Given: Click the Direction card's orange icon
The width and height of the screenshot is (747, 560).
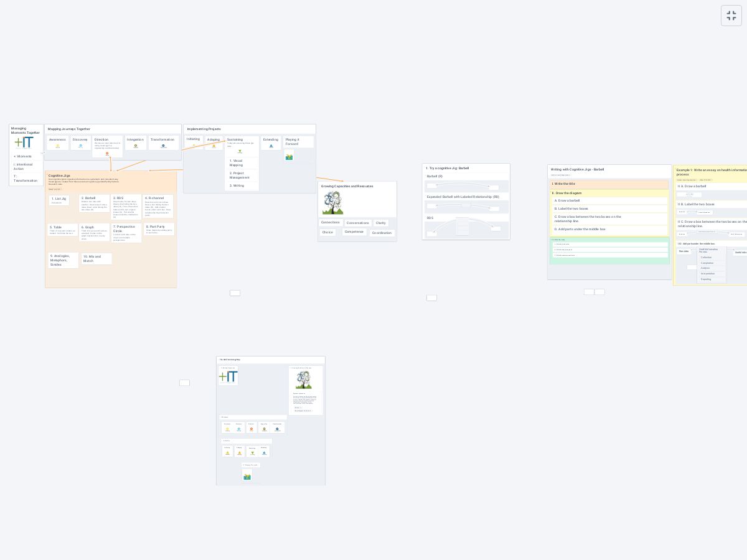Looking at the screenshot, I should tap(106, 154).
